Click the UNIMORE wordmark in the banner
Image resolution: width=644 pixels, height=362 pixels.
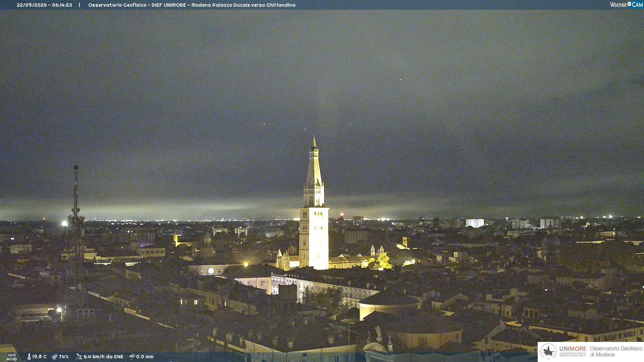[573, 349]
